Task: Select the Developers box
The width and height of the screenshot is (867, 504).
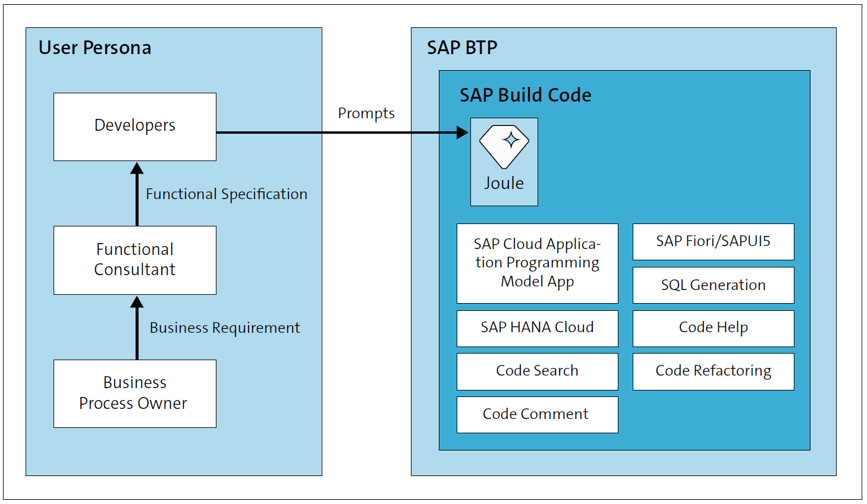Action: (x=134, y=126)
